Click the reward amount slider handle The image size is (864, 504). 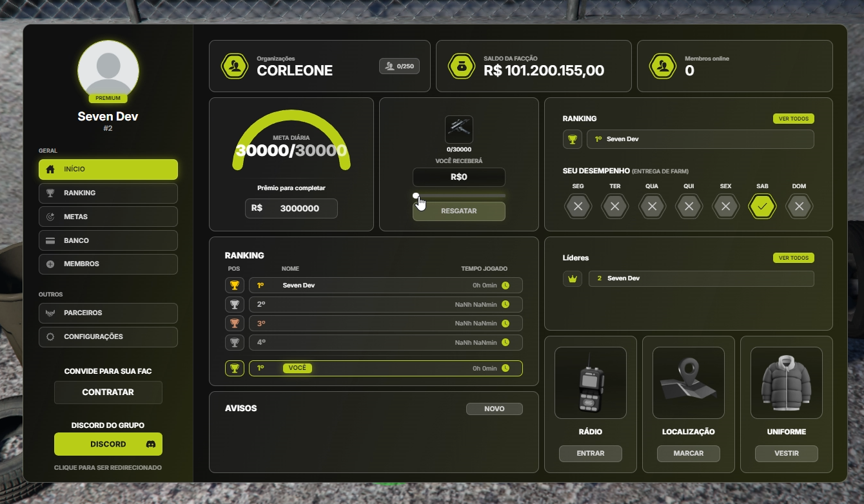(416, 195)
